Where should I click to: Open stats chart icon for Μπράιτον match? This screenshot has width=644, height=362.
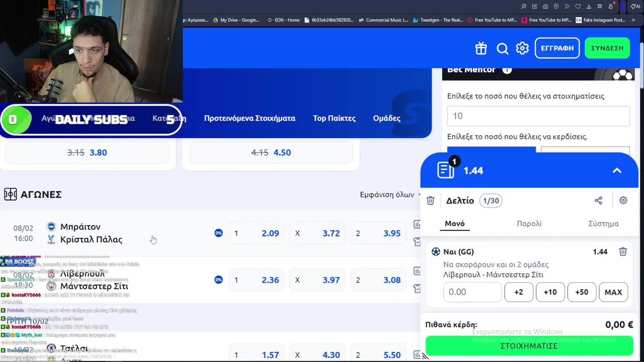tap(417, 225)
